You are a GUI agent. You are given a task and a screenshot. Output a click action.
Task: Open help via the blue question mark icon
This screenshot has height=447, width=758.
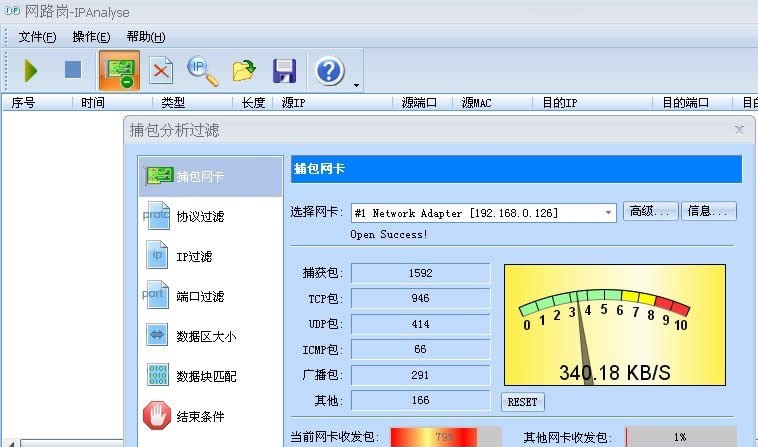pos(330,71)
